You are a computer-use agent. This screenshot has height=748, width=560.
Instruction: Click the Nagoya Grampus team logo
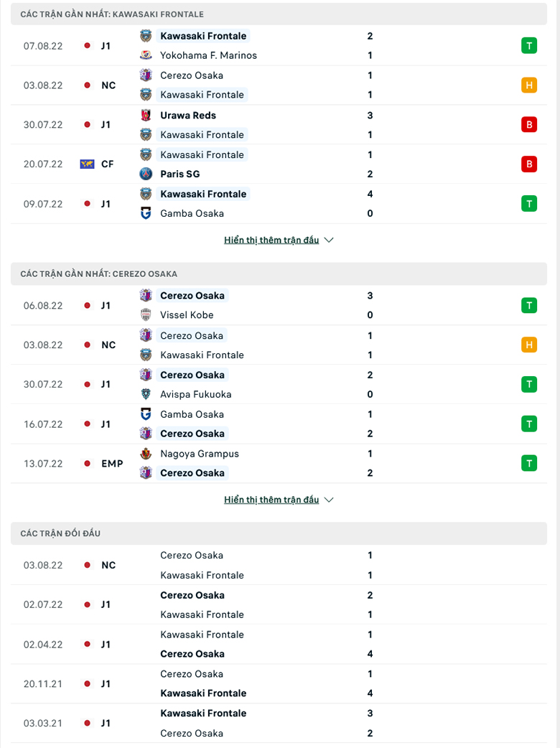coord(146,454)
